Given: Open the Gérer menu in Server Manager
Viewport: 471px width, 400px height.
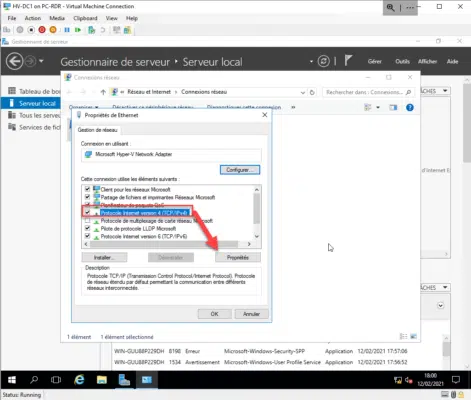Looking at the screenshot, I should 375,61.
